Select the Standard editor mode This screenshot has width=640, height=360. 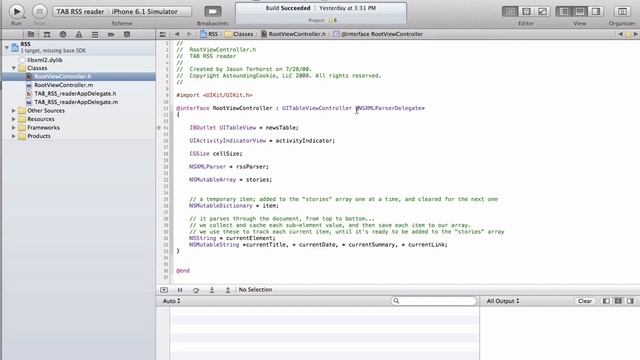coord(510,11)
